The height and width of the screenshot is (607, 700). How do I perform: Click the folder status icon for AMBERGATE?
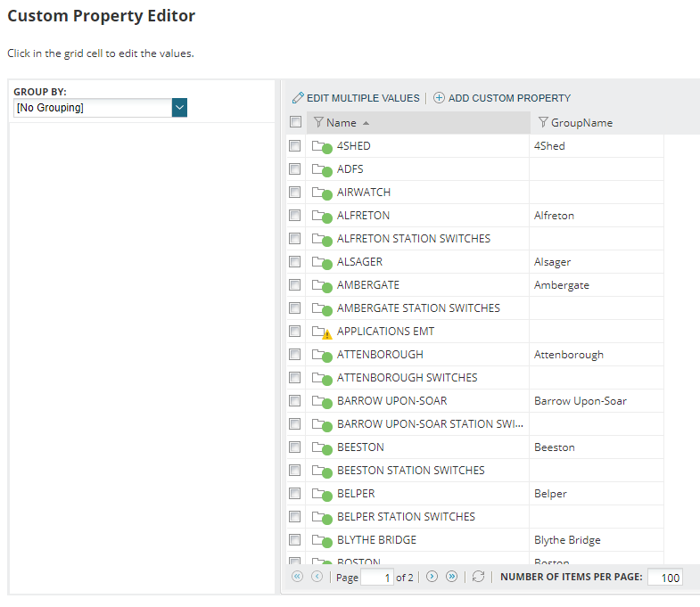pos(322,285)
